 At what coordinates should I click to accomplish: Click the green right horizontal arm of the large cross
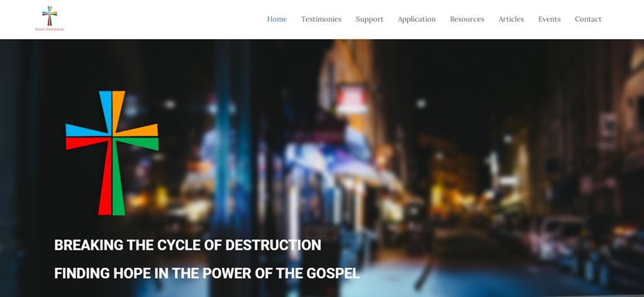point(138,143)
